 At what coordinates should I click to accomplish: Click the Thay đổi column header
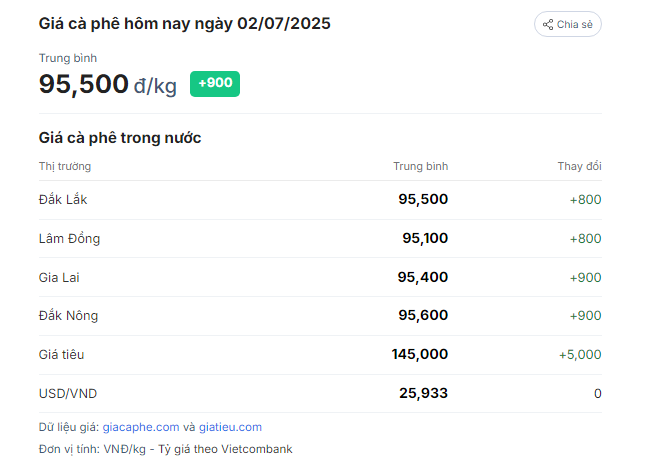(579, 166)
